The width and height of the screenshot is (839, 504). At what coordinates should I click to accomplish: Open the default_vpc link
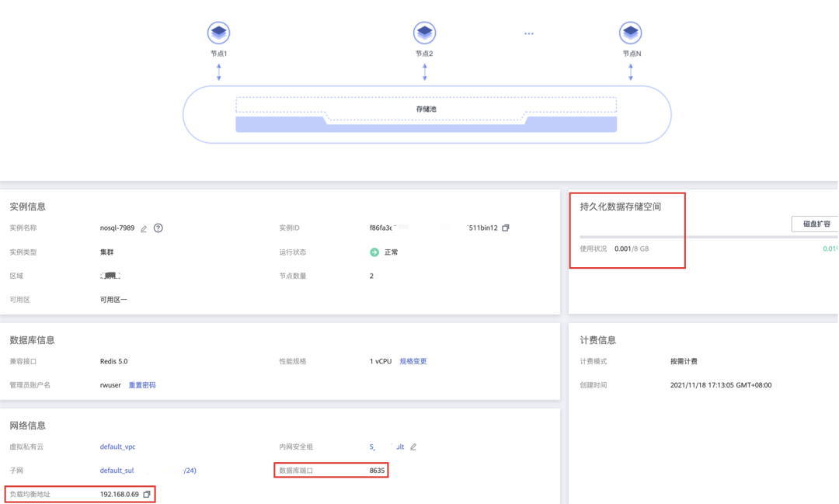[x=118, y=447]
